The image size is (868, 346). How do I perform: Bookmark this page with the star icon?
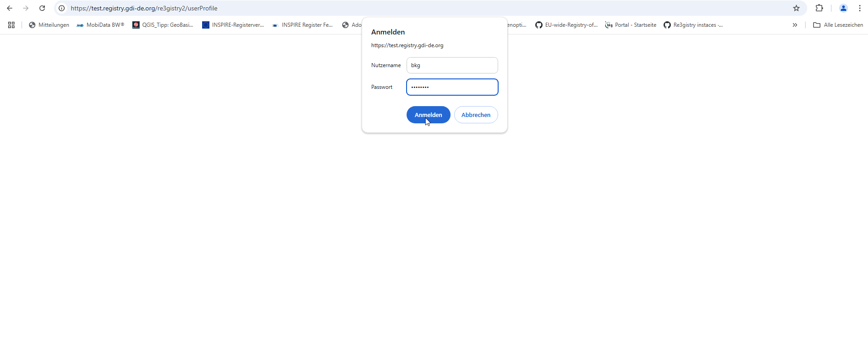pyautogui.click(x=796, y=8)
